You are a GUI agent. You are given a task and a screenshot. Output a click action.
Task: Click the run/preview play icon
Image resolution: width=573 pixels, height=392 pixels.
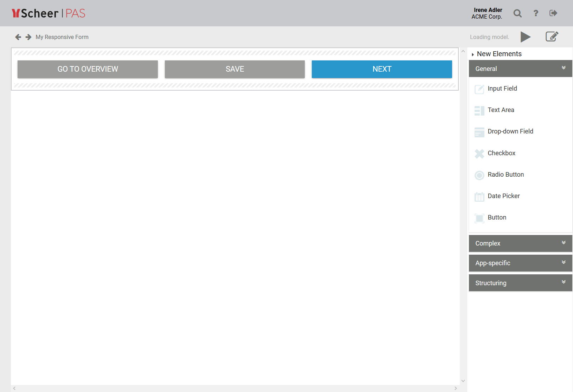[x=526, y=37]
